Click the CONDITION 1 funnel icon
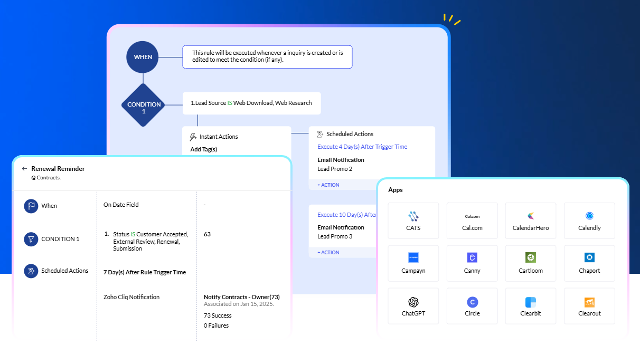This screenshot has width=640, height=364. (x=31, y=239)
